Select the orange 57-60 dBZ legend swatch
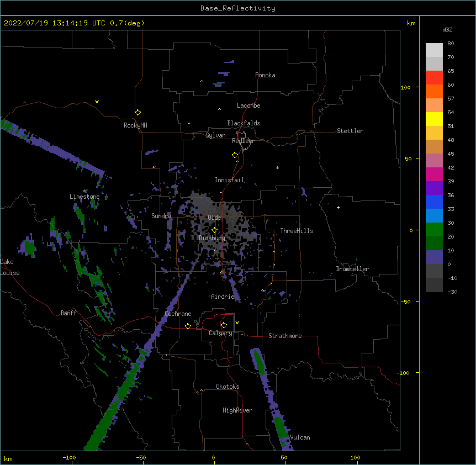The height and width of the screenshot is (465, 476). pos(434,91)
